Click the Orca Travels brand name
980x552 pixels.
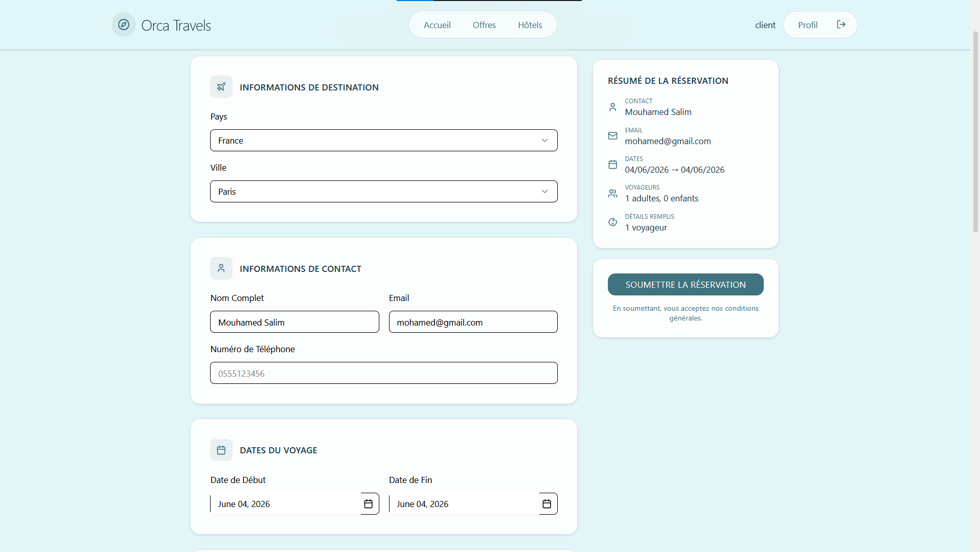pos(176,25)
